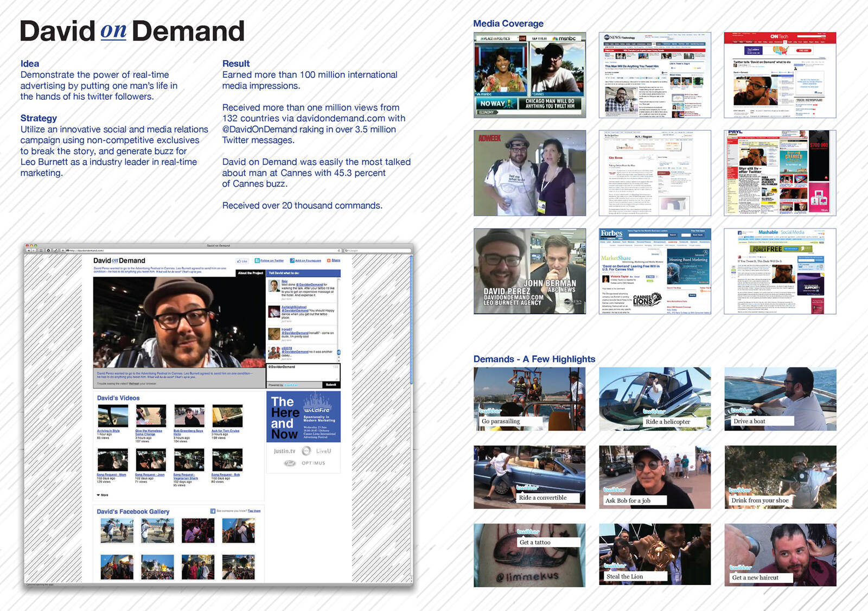Click AshleighMJohnst's avatar in the tweet feed

pyautogui.click(x=274, y=311)
